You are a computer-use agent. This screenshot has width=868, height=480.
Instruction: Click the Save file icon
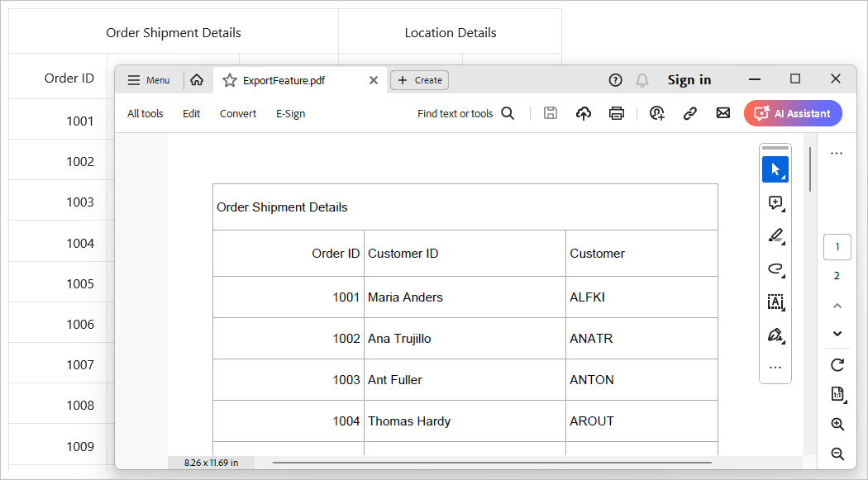coord(551,114)
